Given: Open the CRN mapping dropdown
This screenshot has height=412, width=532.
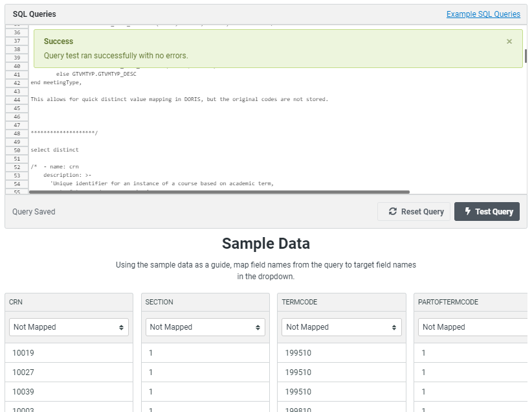Looking at the screenshot, I should [69, 327].
